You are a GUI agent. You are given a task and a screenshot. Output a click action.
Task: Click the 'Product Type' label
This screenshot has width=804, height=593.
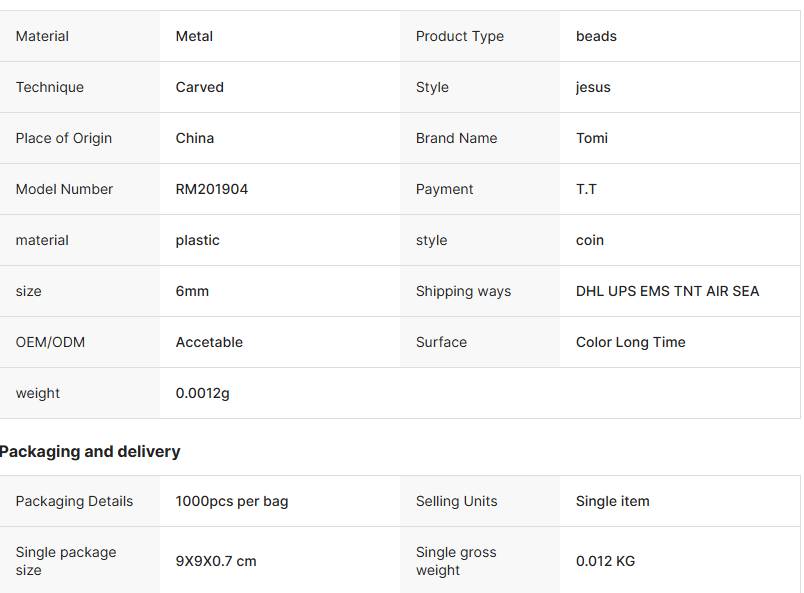click(460, 36)
